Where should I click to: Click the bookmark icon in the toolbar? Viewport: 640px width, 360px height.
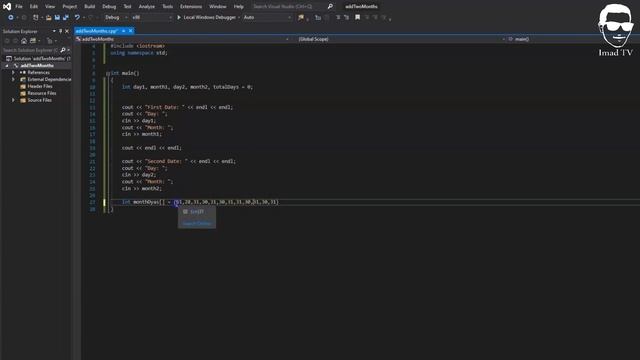(x=358, y=18)
